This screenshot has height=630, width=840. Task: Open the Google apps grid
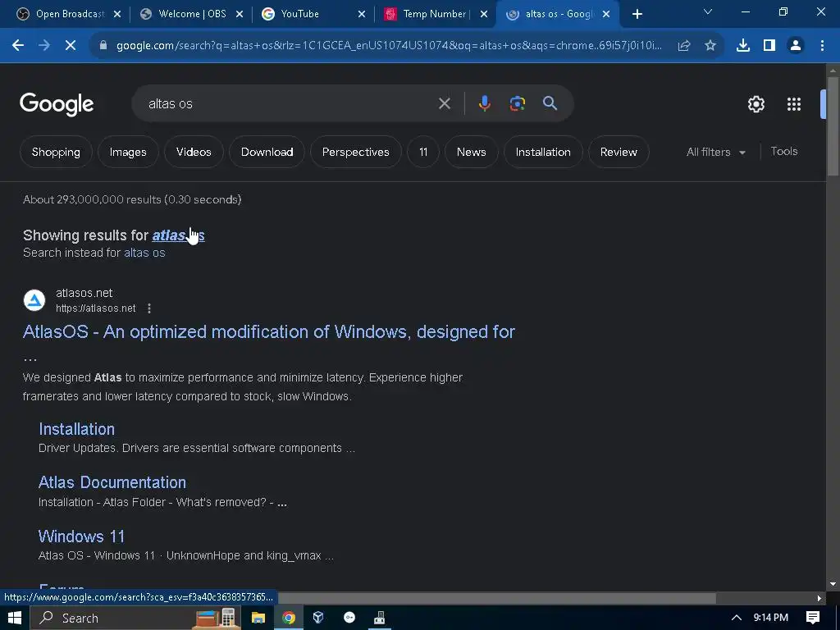pos(794,104)
